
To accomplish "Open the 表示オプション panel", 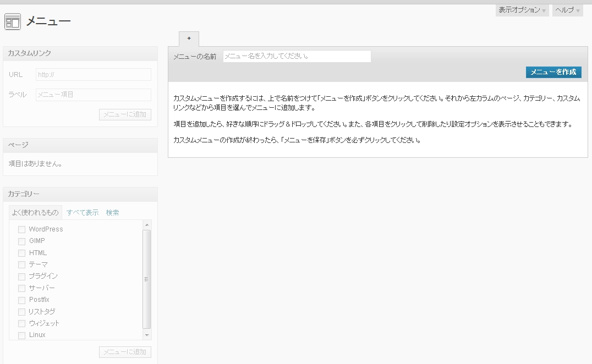I will tap(519, 10).
